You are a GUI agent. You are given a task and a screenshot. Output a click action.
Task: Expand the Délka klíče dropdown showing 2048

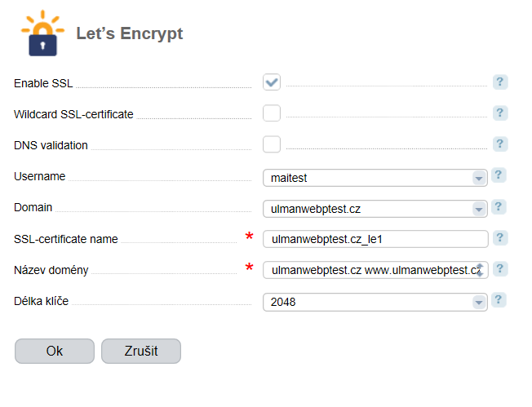375,302
